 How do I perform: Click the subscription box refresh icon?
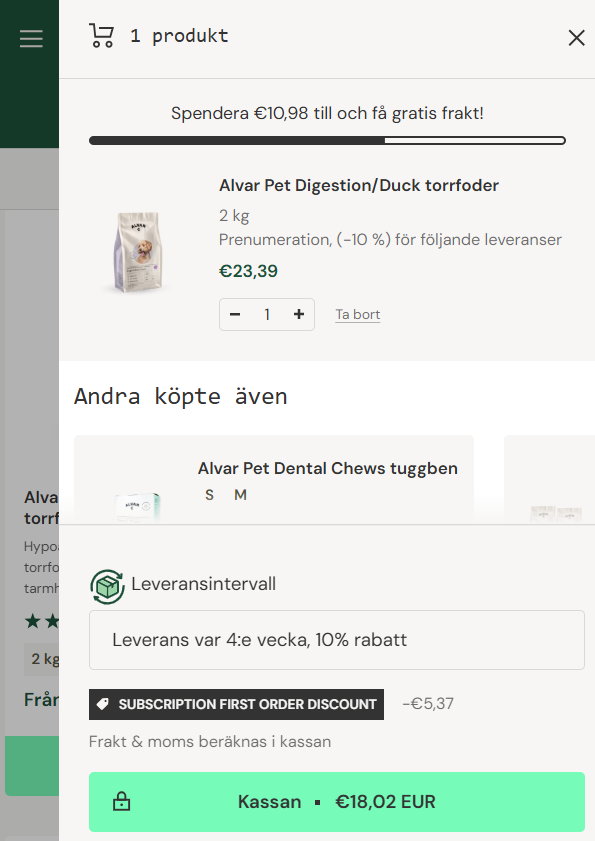point(107,586)
